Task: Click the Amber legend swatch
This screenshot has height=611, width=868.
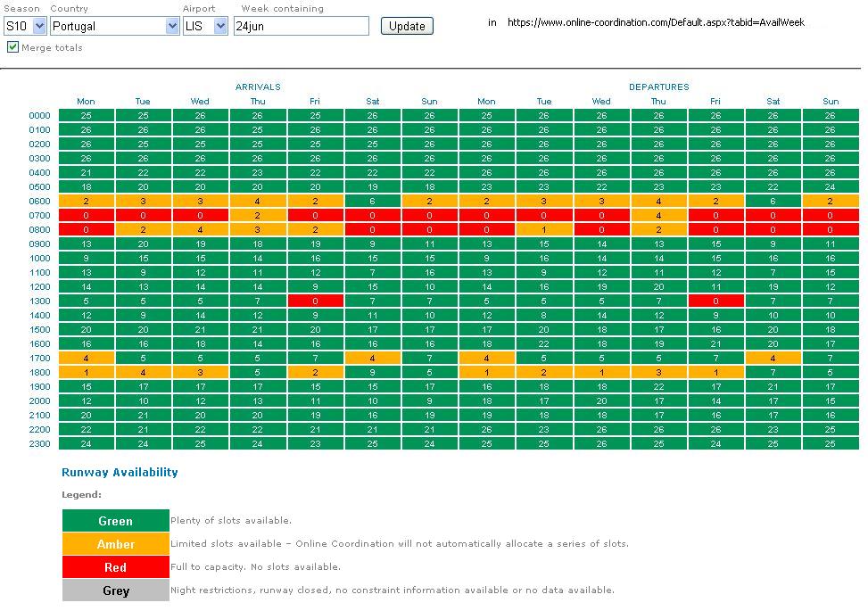Action: (x=115, y=544)
